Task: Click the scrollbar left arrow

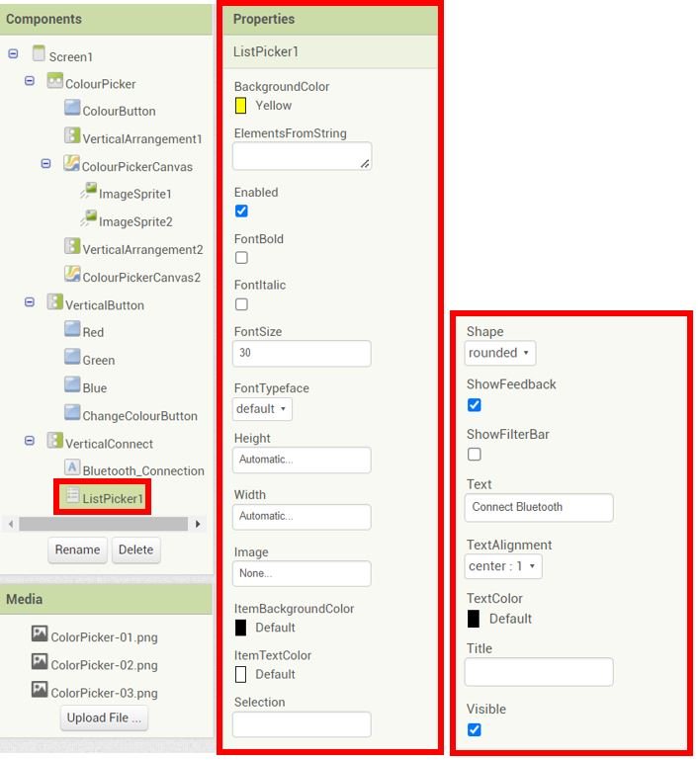Action: [11, 524]
